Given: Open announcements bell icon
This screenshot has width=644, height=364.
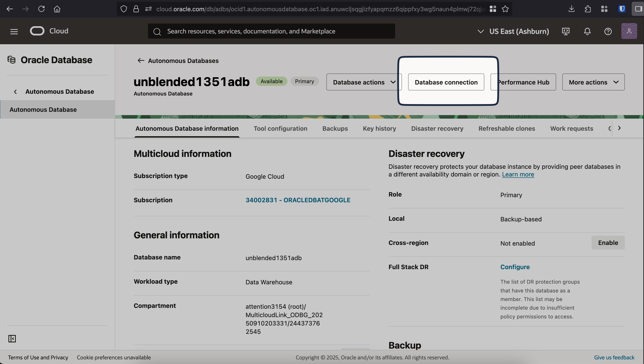Looking at the screenshot, I should (587, 31).
